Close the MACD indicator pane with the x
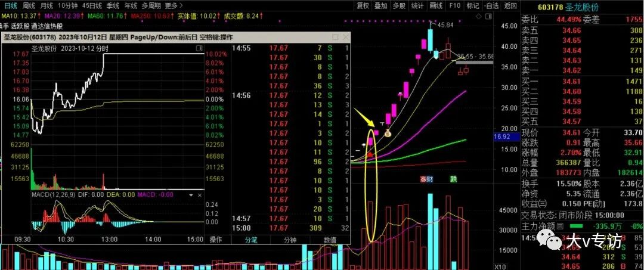 (x=200, y=195)
